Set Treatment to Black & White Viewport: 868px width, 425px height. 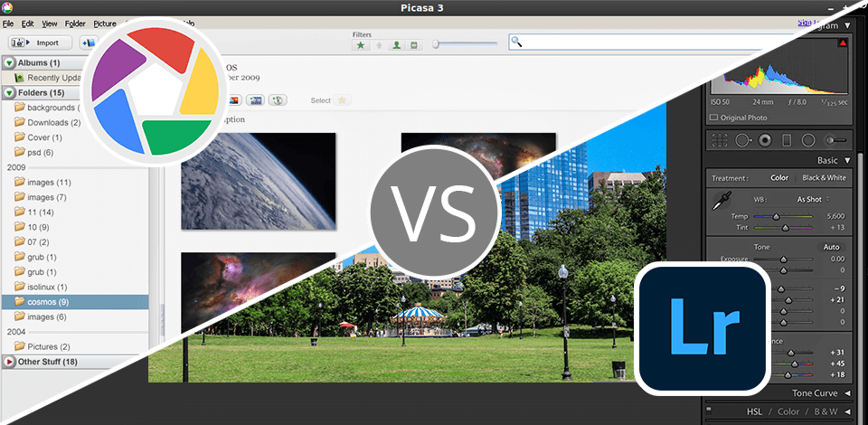coord(825,177)
